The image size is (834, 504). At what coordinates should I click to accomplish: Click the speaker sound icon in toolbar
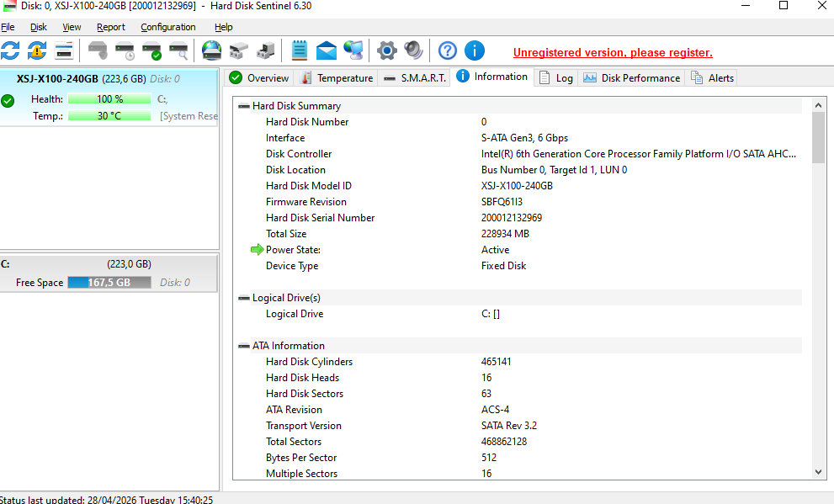click(413, 50)
